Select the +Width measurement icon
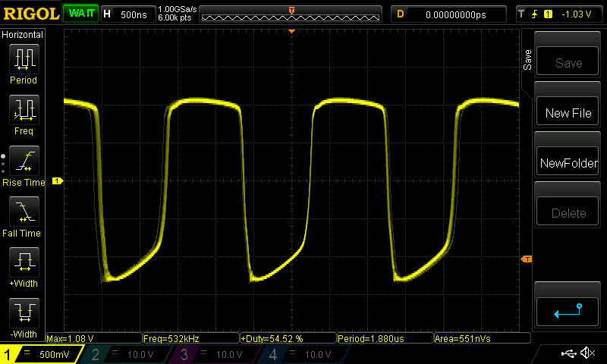Screen dimensions: 607x364 coord(24,262)
